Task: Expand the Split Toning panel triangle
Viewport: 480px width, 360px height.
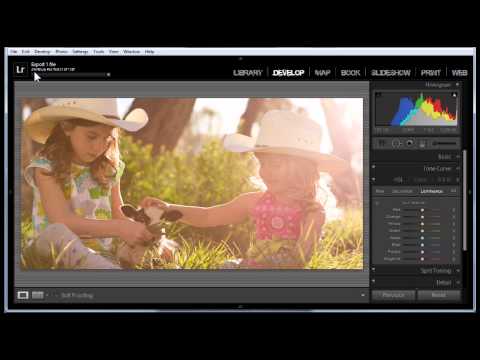Action: point(458,271)
